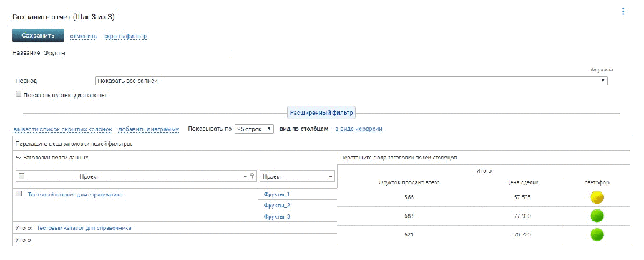Open the Период dropdown Показать все записи

coord(351,81)
